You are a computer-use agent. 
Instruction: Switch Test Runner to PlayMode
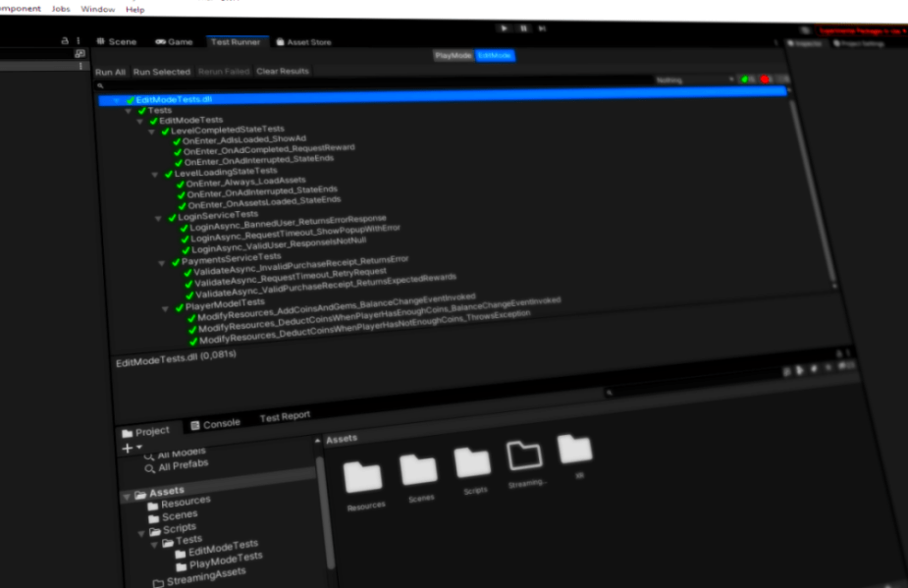pos(453,56)
